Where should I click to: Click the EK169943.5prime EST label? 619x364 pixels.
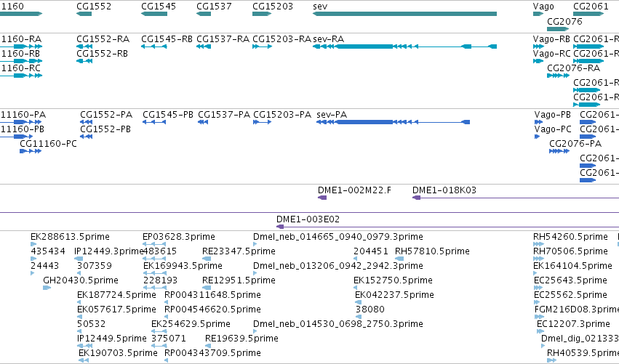click(x=183, y=266)
